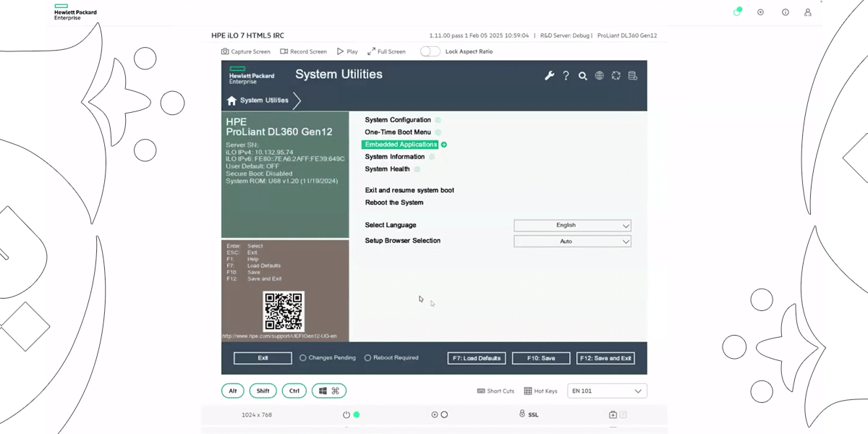Toggle the Alt modifier key

click(x=233, y=391)
